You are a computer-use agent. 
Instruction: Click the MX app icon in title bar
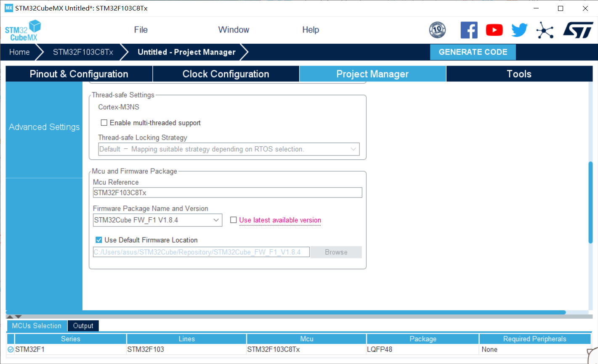click(x=9, y=8)
